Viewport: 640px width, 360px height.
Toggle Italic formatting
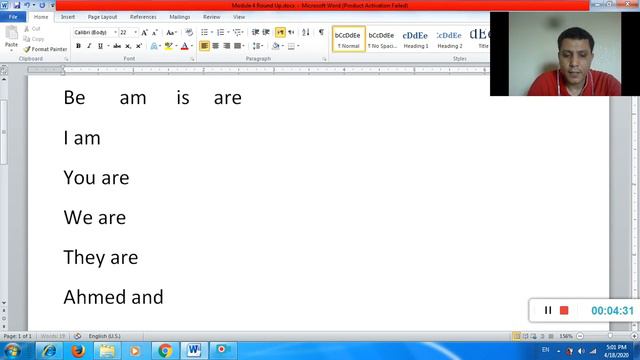[89, 46]
